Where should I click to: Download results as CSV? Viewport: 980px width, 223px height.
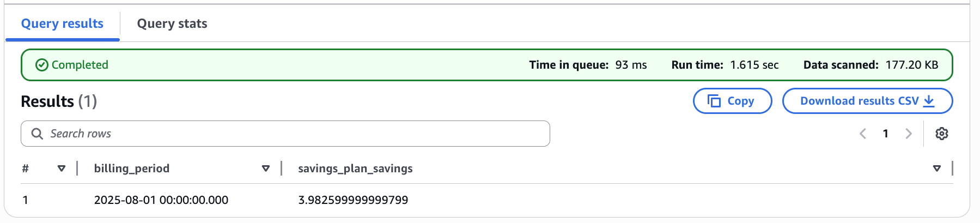[x=867, y=101]
